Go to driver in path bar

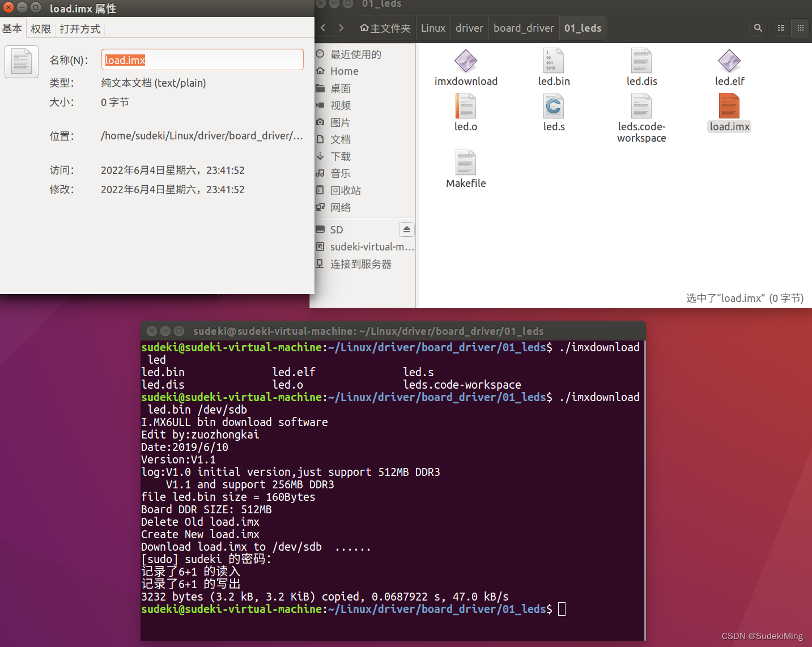(469, 28)
